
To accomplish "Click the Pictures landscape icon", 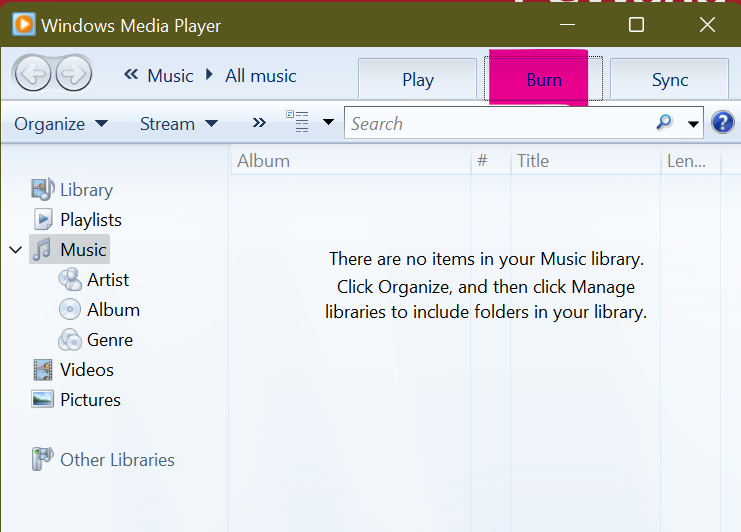I will (x=43, y=399).
